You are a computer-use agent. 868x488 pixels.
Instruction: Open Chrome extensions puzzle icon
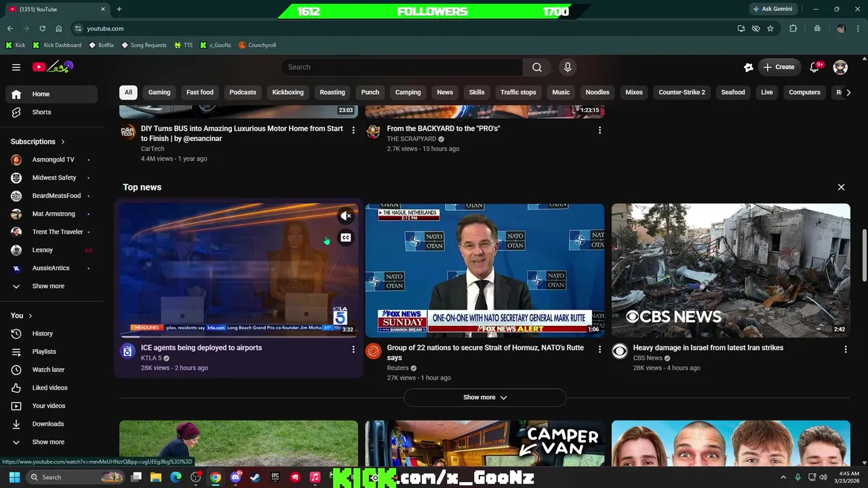(793, 28)
